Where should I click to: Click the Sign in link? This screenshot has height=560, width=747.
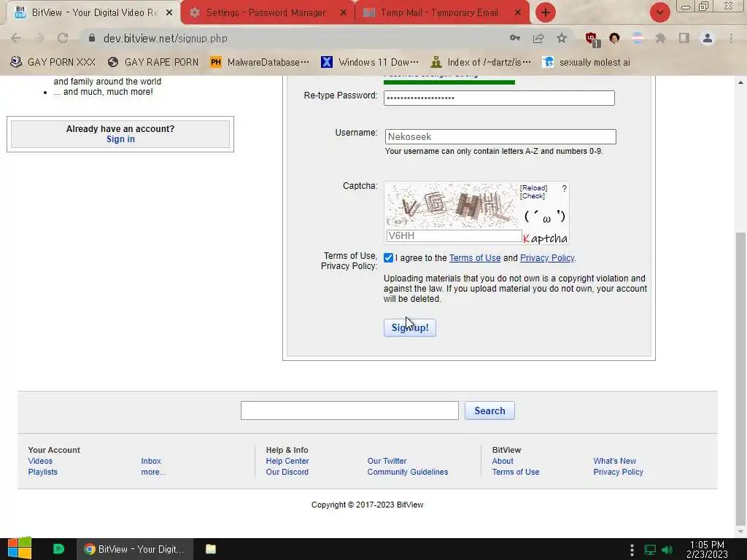point(120,139)
